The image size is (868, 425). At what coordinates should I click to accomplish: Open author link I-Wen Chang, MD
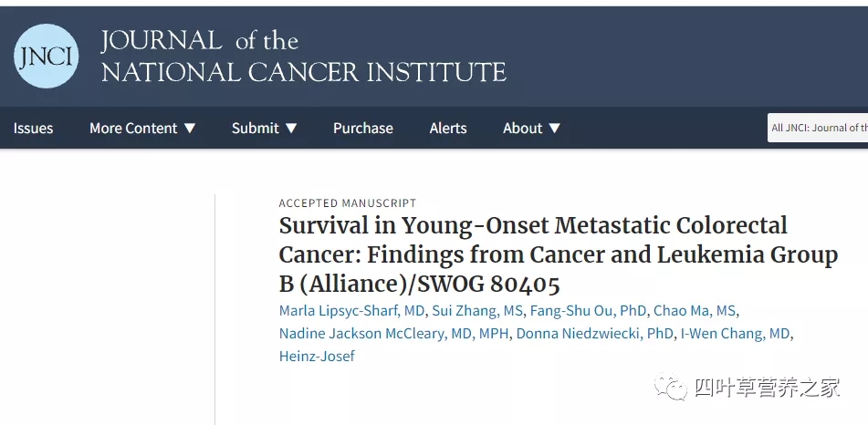[735, 334]
